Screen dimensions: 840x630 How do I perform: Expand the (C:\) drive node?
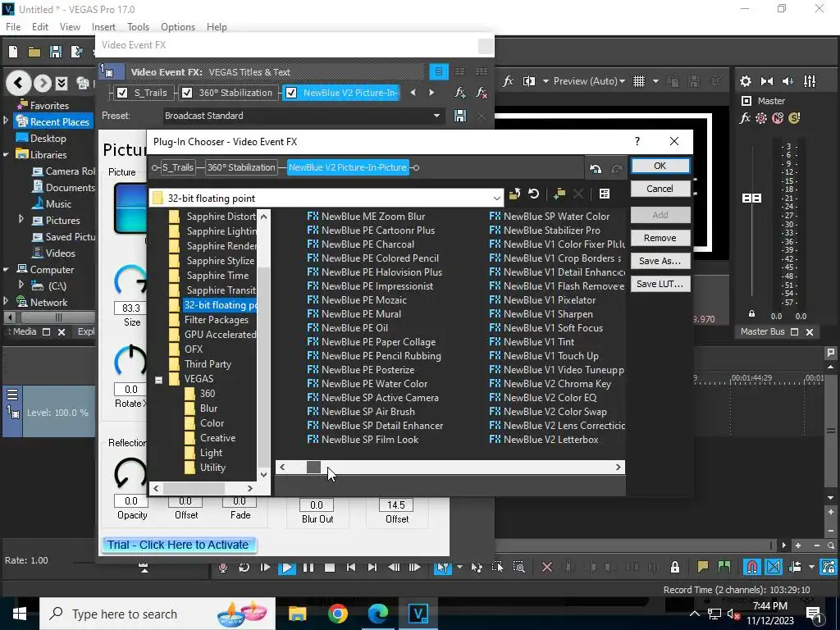pos(21,285)
